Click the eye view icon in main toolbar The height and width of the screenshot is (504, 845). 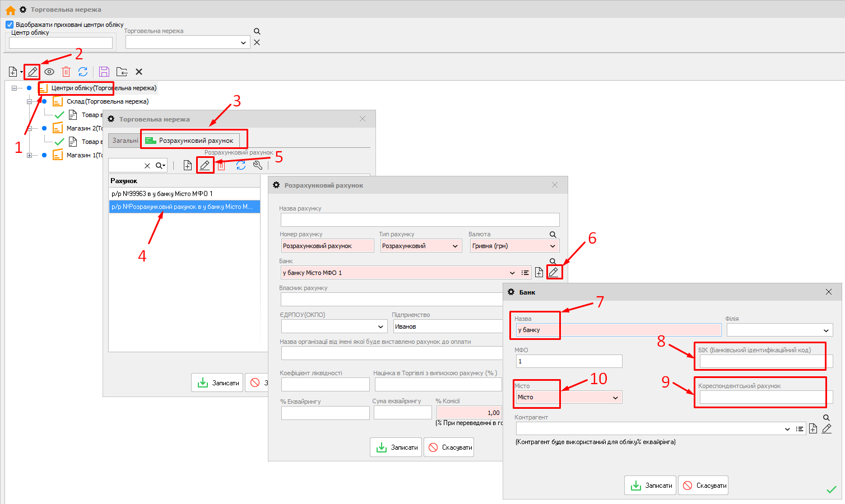[49, 72]
